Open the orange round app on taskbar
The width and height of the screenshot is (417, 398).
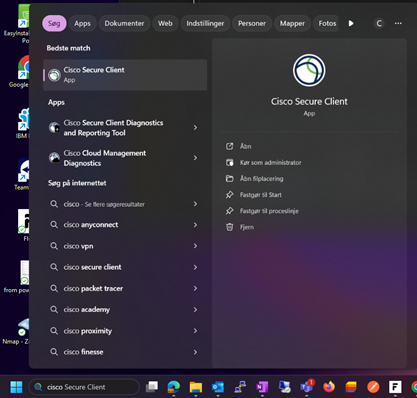tap(373, 387)
